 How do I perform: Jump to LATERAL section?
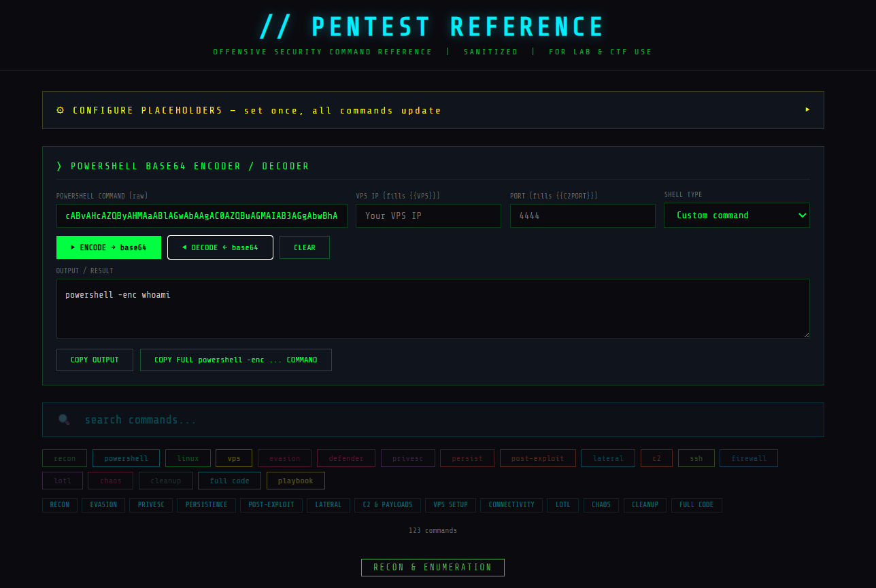pyautogui.click(x=328, y=505)
